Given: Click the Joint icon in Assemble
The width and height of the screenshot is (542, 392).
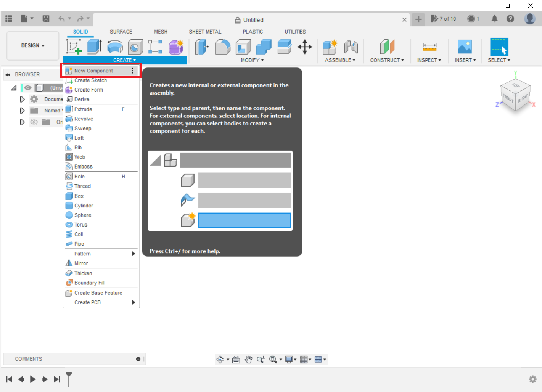Looking at the screenshot, I should click(x=351, y=47).
